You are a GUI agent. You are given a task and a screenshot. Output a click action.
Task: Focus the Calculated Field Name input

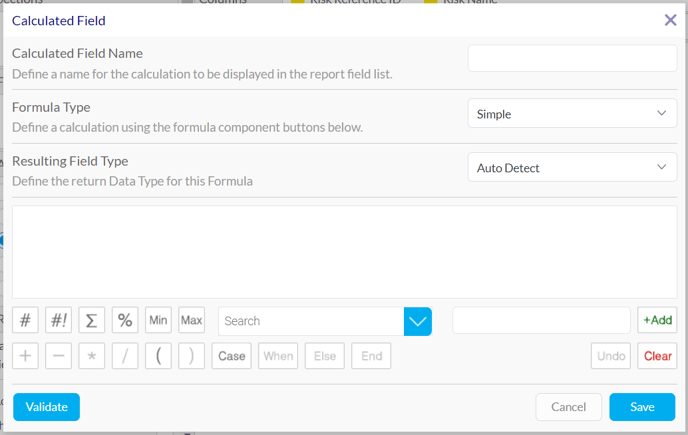(572, 58)
